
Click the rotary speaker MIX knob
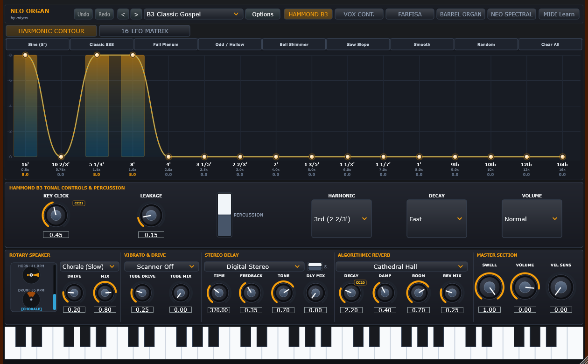coord(105,293)
